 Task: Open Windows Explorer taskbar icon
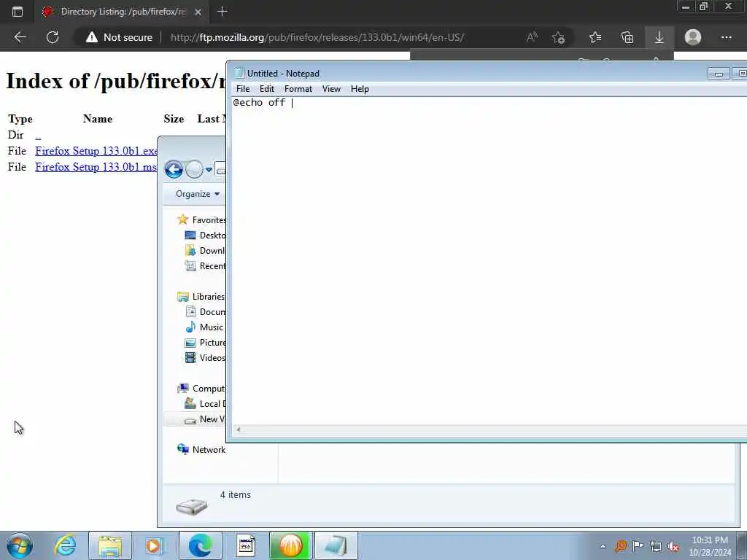tap(110, 545)
